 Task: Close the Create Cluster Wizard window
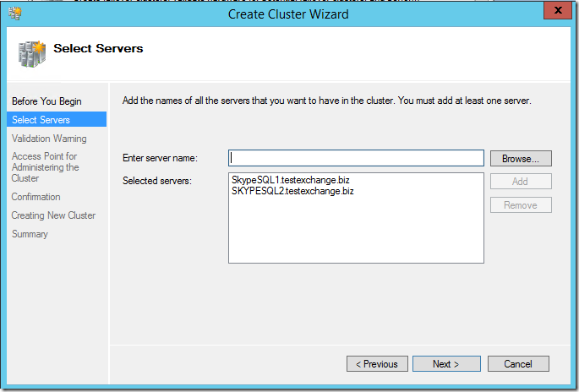[558, 10]
